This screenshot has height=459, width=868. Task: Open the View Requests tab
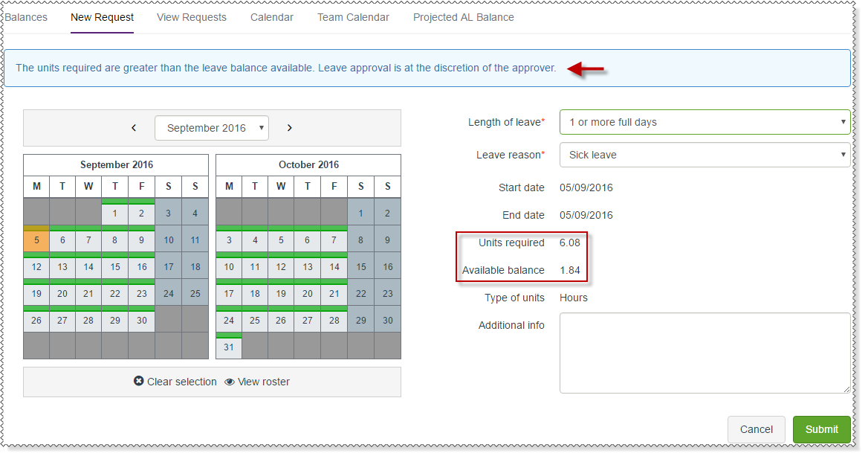[x=192, y=17]
